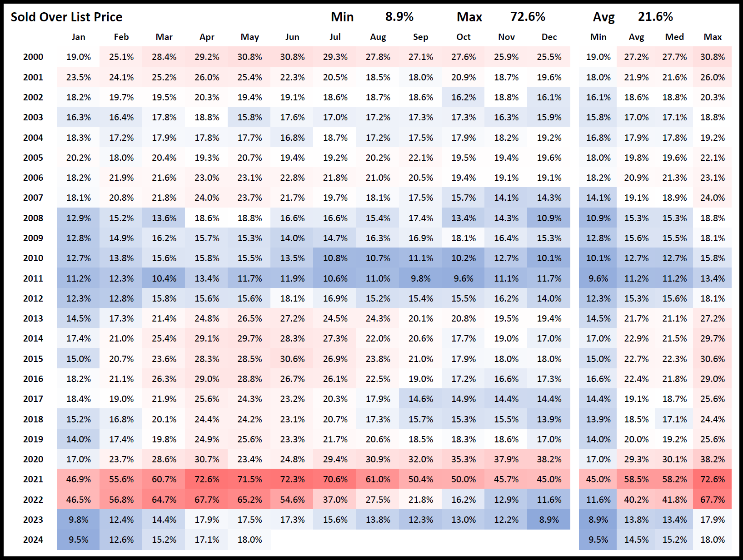This screenshot has height=560, width=743.
Task: Select the June 2000 cell in the grid
Action: pos(292,57)
